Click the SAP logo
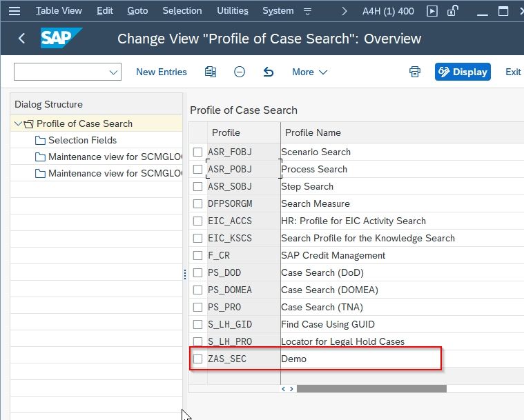The image size is (524, 420). pos(61,38)
